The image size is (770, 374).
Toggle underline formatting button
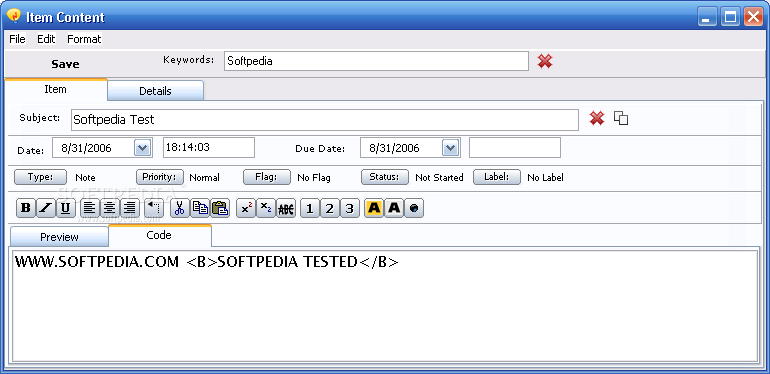click(x=65, y=208)
